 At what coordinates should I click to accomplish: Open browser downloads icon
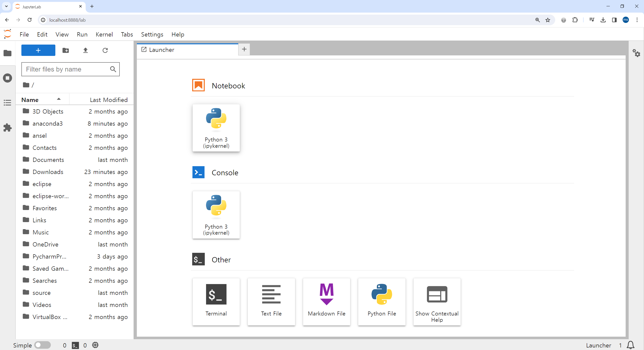[x=603, y=20]
